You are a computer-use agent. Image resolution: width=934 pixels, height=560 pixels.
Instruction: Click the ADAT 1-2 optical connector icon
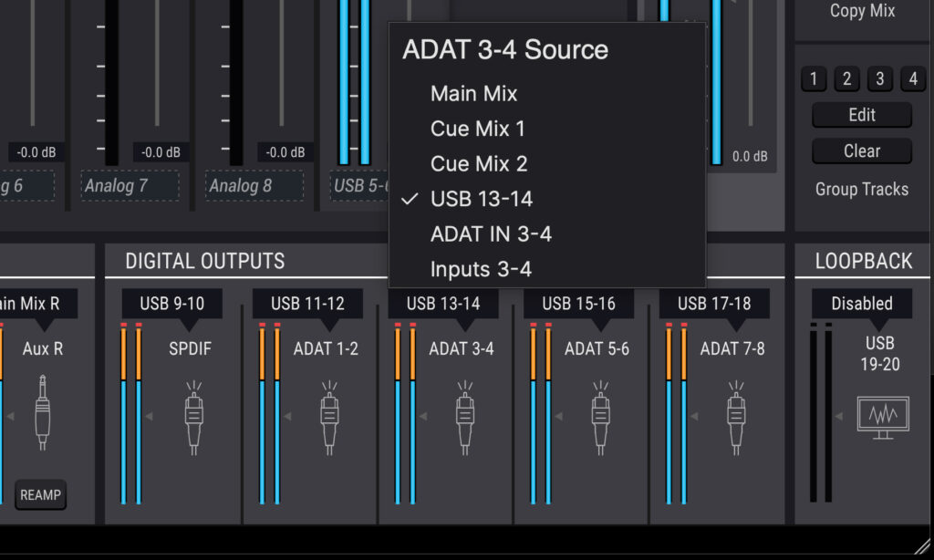click(x=329, y=418)
